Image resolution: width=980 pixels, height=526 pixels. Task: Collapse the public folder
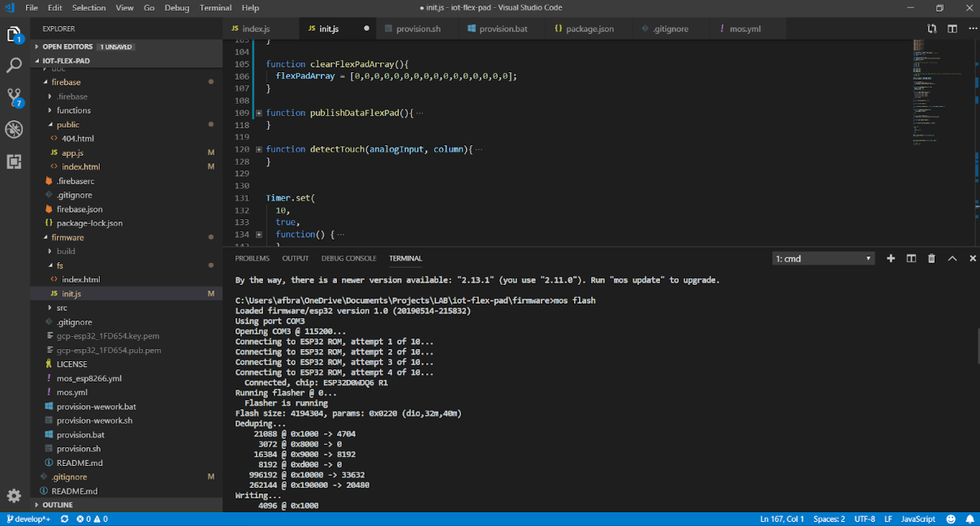click(50, 125)
